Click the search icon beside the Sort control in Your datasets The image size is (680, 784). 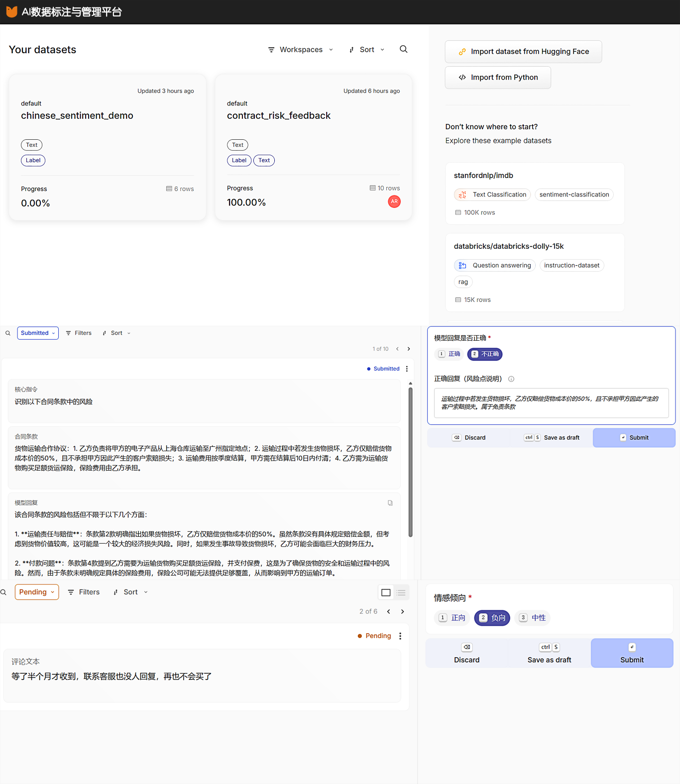pyautogui.click(x=404, y=49)
